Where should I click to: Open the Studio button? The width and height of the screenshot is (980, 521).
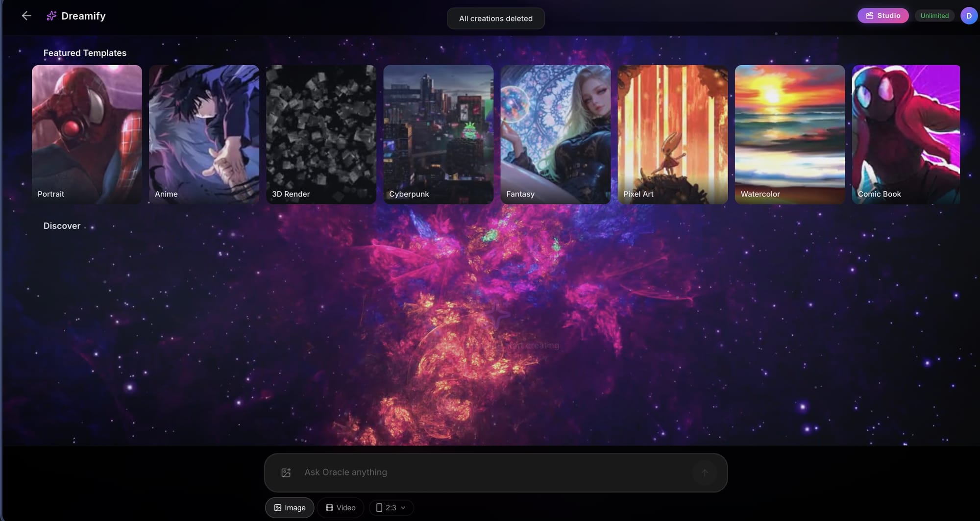[x=883, y=16]
